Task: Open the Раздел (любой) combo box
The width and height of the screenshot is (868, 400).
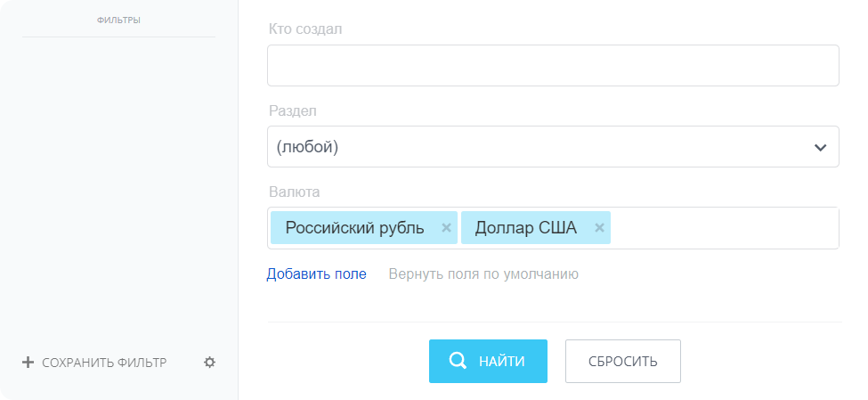Action: [x=553, y=147]
